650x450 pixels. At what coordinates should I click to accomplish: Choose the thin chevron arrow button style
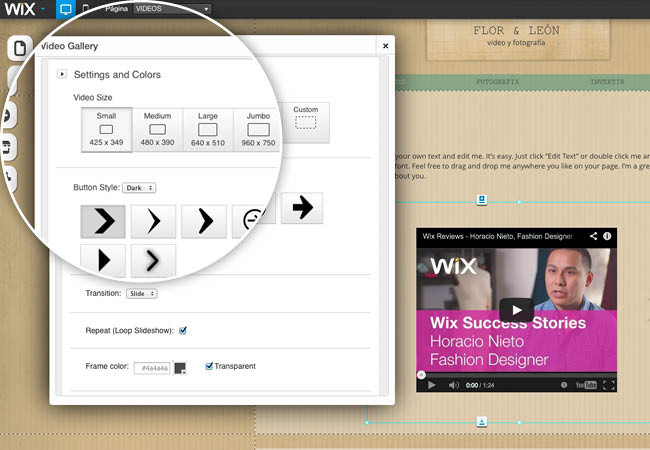pyautogui.click(x=153, y=221)
